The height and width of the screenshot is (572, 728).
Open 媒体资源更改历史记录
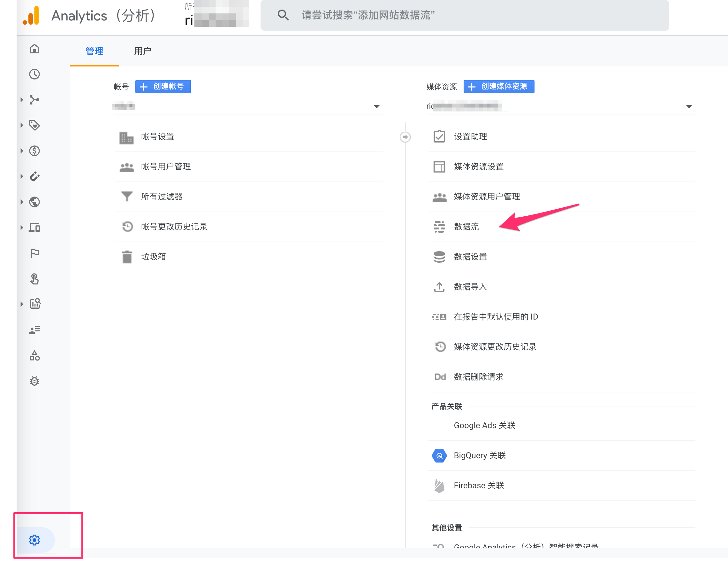pos(561,347)
